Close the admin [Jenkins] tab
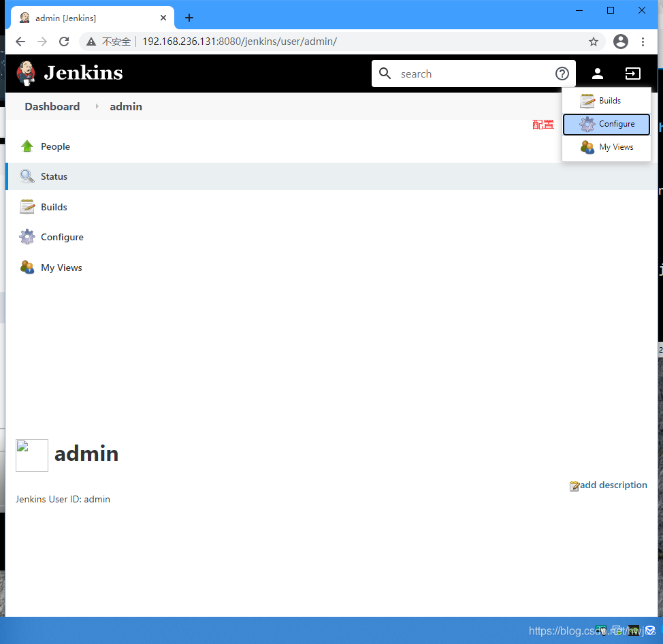 click(163, 18)
